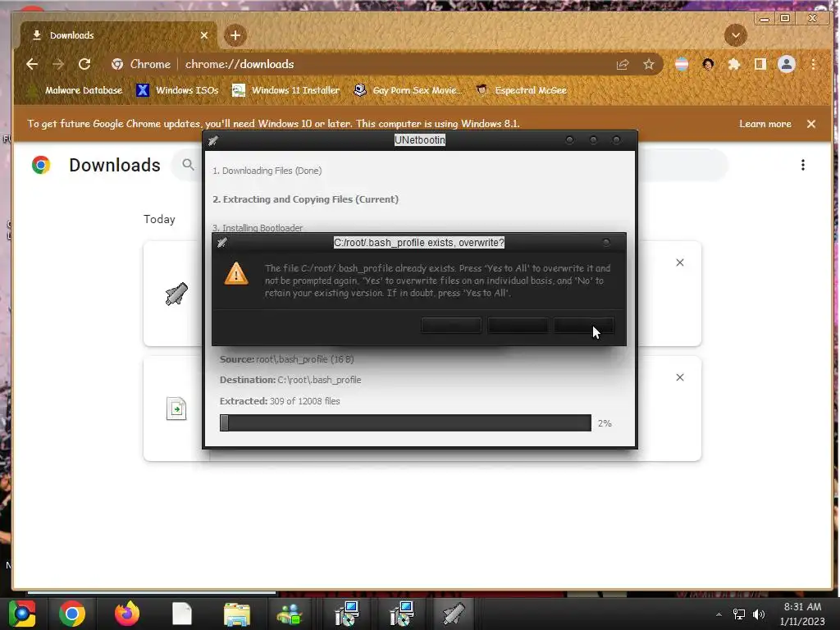Screen dimensions: 840x630
Task: Click the Destination C:\root\.bash_profile line
Action: pos(290,380)
